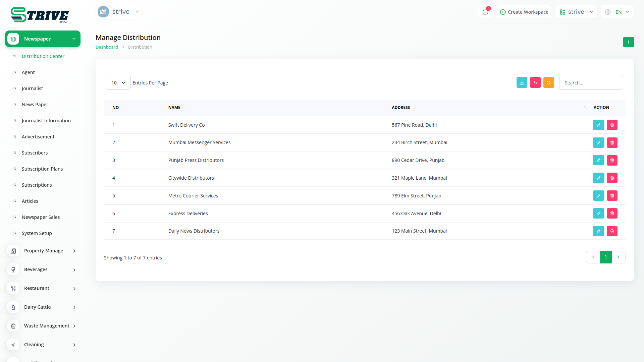Open the Agent sidebar menu item

pos(28,72)
